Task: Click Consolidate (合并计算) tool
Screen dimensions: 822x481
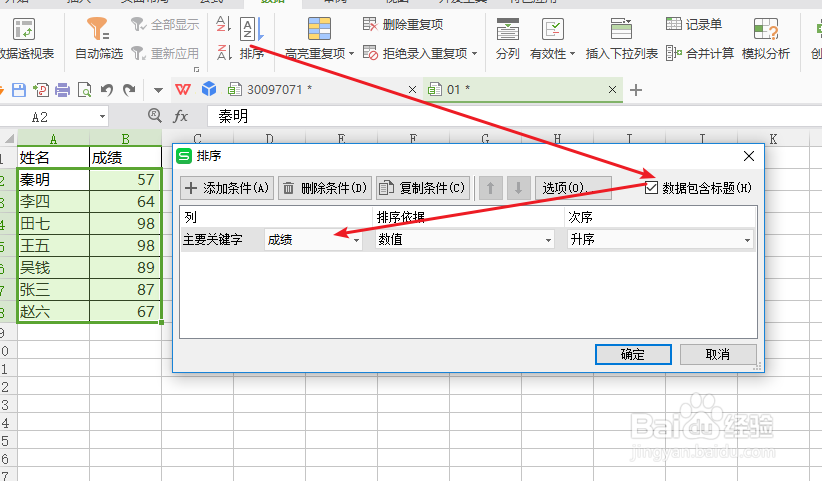Action: [700, 53]
